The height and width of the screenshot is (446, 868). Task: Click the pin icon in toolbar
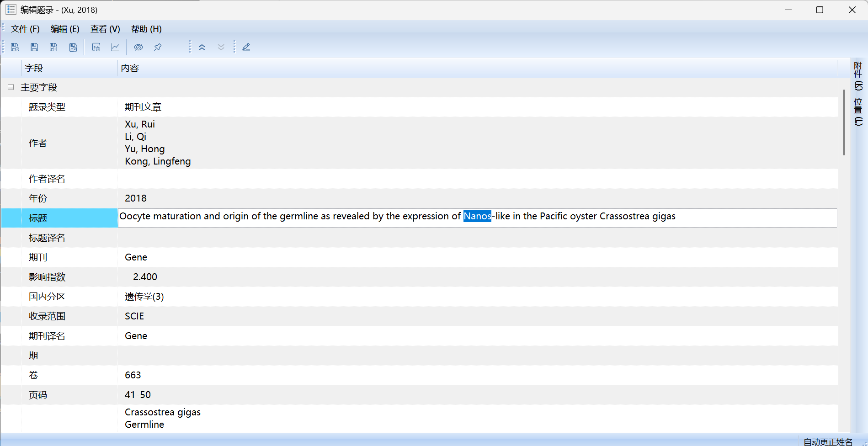(x=158, y=47)
